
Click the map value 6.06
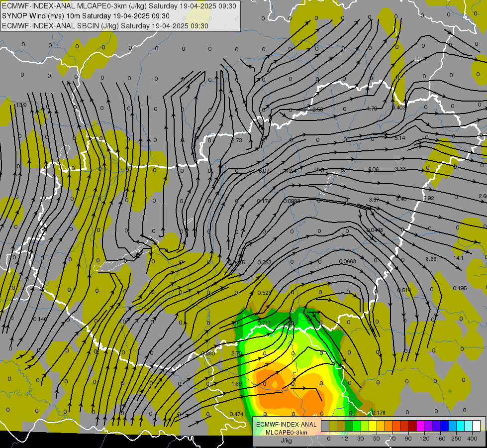pyautogui.click(x=373, y=169)
